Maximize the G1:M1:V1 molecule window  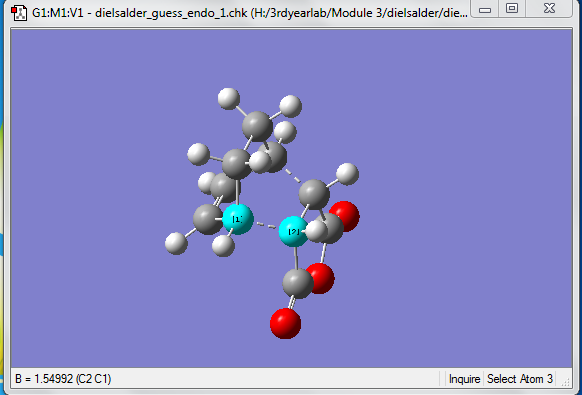pyautogui.click(x=512, y=9)
